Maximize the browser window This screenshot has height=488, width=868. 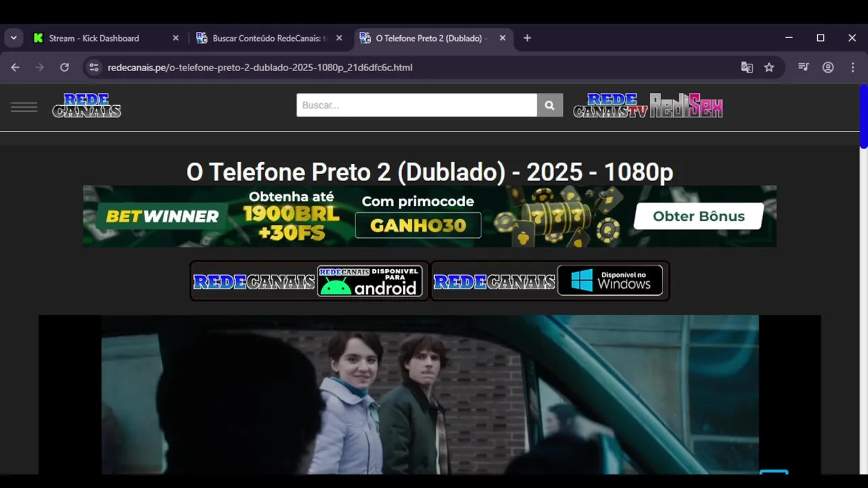[821, 38]
